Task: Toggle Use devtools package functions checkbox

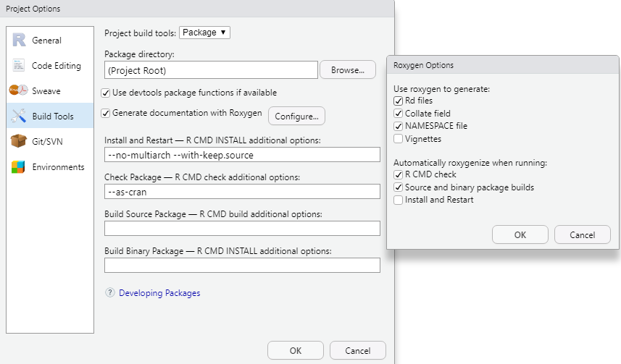Action: point(105,93)
